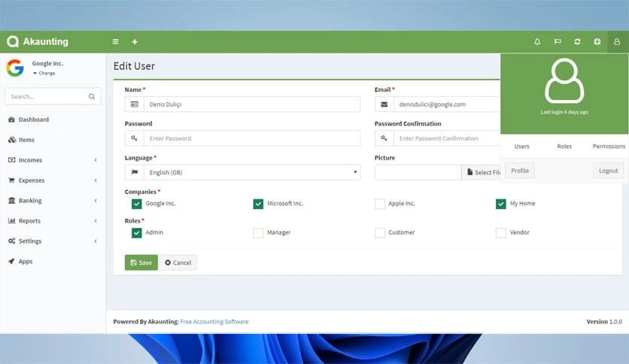Expand the Settings menu arrow

(x=96, y=241)
